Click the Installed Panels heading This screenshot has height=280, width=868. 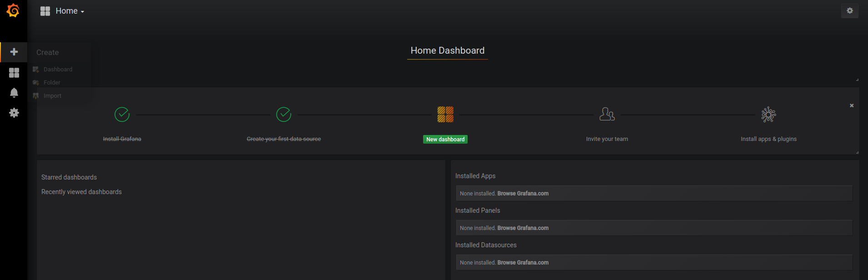[x=478, y=210]
